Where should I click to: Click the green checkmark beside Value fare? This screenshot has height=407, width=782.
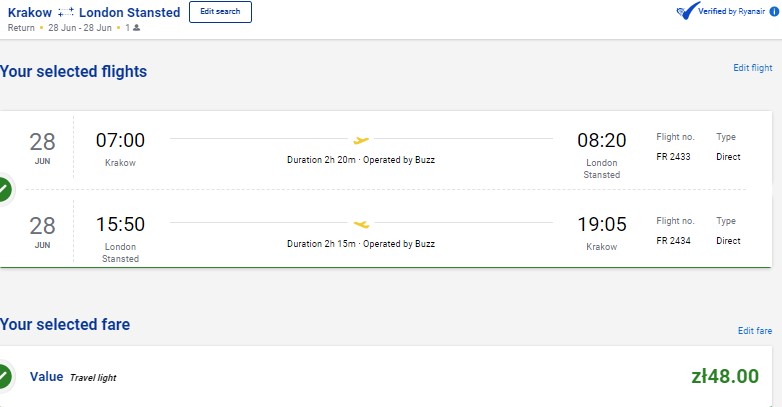pos(4,376)
